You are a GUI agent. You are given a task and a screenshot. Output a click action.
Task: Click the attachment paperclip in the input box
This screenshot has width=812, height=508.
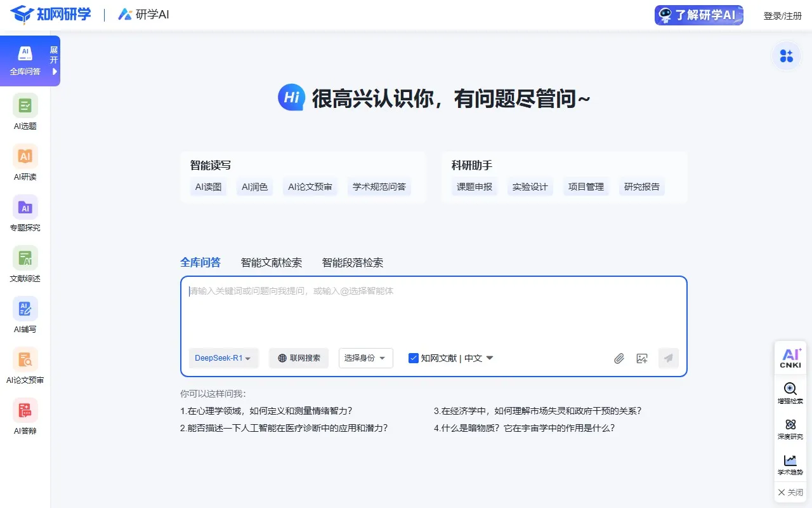[619, 358]
